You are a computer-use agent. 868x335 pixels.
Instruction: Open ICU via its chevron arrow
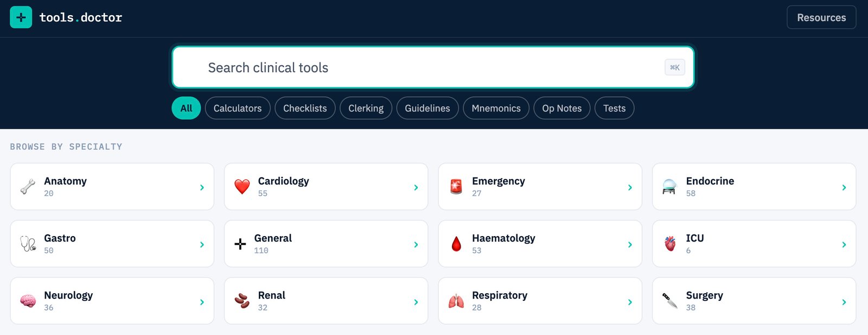pyautogui.click(x=844, y=244)
